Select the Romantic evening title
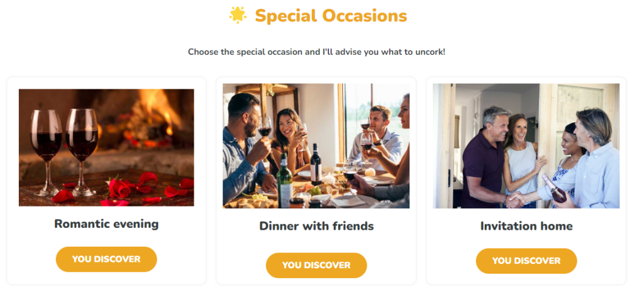The image size is (644, 287). pos(106,223)
